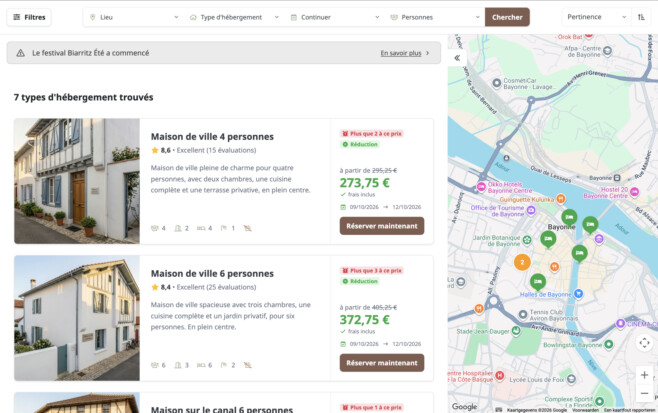This screenshot has width=658, height=413.
Task: Click the Centre Hospitalier hospital pin
Action: click(499, 375)
